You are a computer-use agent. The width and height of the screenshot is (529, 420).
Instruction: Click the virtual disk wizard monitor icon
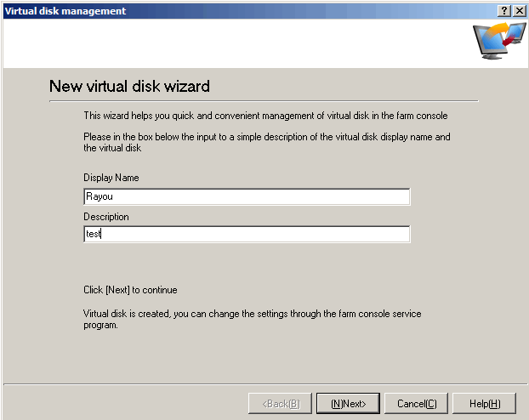click(499, 43)
